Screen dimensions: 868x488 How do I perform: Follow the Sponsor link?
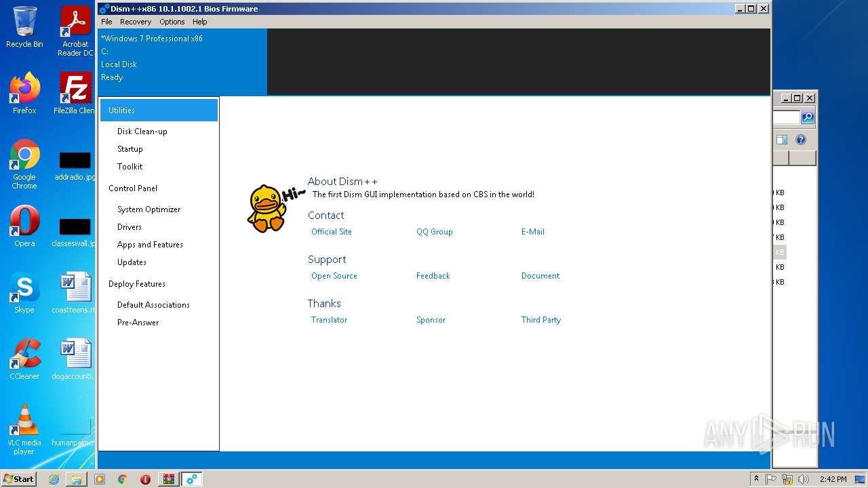coord(431,320)
